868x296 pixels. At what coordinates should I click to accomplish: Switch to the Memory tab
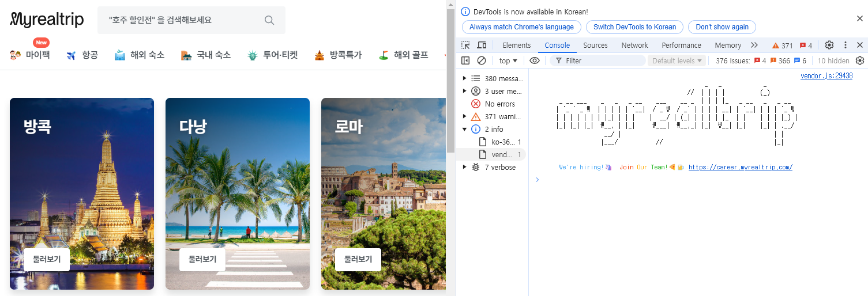point(728,45)
